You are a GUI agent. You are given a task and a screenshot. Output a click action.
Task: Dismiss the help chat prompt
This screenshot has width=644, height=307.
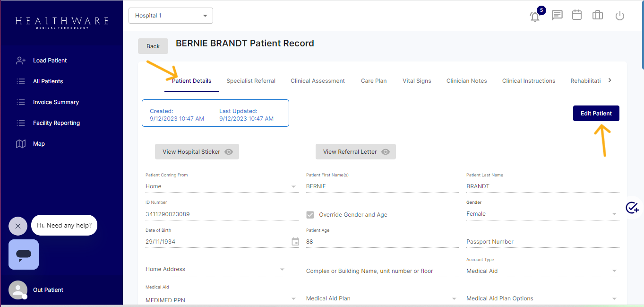[x=18, y=226]
